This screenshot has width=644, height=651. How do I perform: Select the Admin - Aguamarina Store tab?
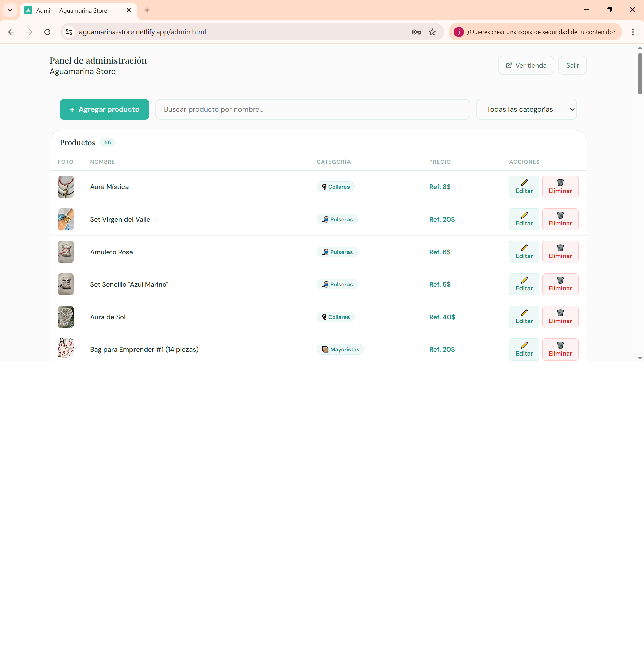tap(71, 10)
